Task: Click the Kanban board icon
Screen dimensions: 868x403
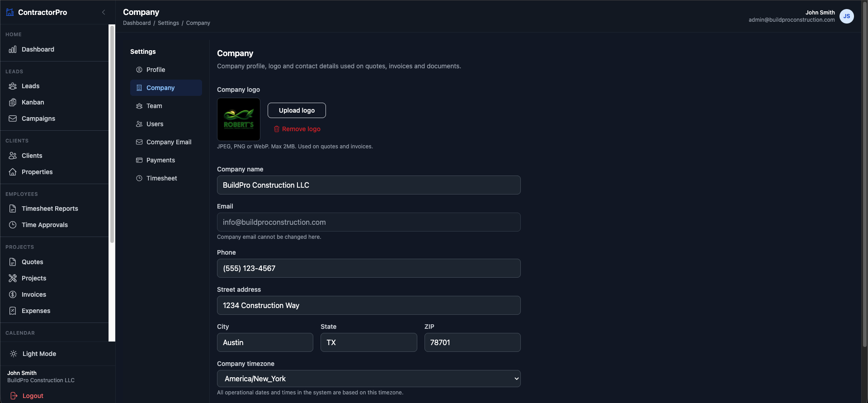Action: (13, 102)
